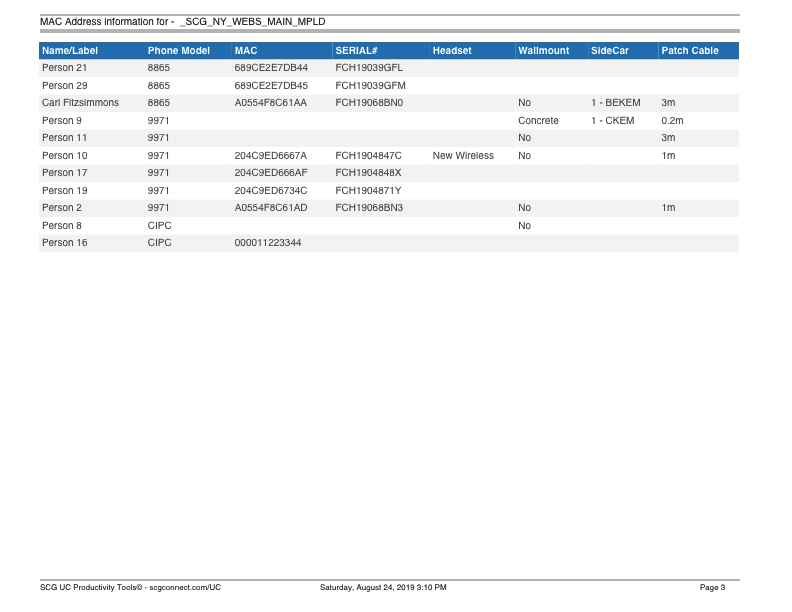Click MAC address 689CE2E7DB44
Image resolution: width=792 pixels, height=612 pixels.
click(x=271, y=68)
